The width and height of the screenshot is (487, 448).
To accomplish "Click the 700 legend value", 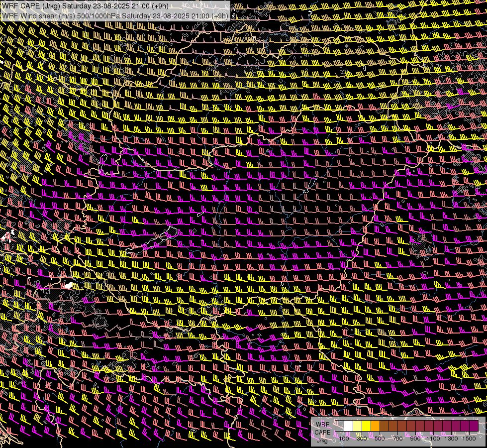I will click(x=397, y=439).
